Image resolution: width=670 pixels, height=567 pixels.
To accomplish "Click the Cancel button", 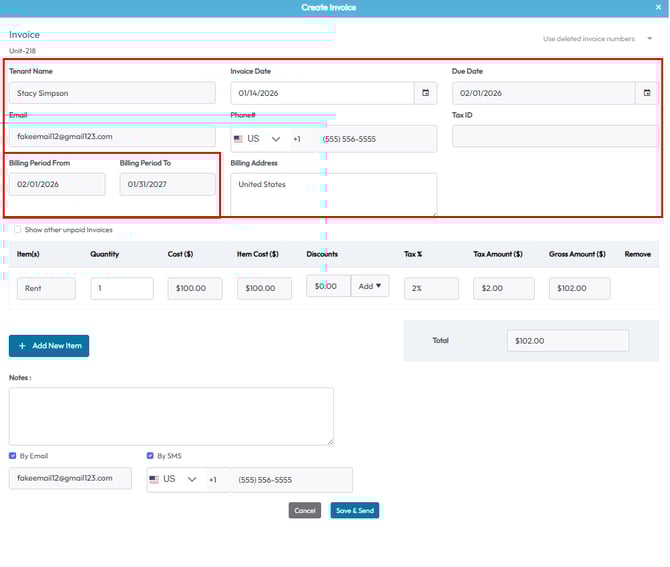I will click(305, 511).
